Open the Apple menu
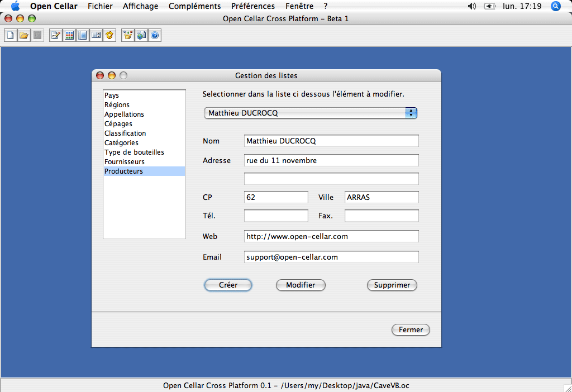Image resolution: width=572 pixels, height=392 pixels. click(15, 6)
